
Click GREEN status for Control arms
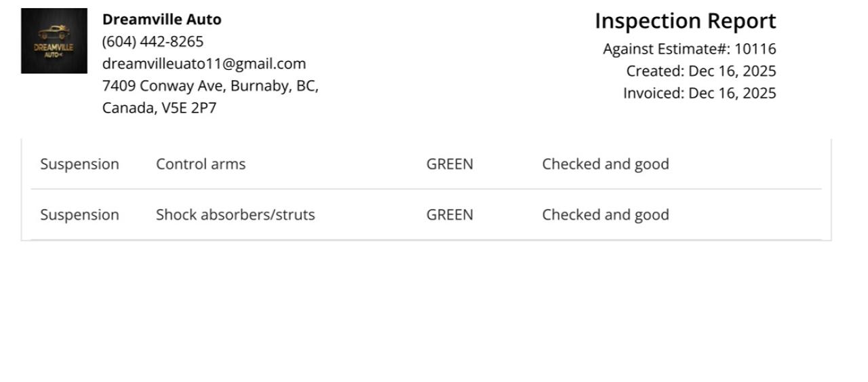[x=450, y=164]
